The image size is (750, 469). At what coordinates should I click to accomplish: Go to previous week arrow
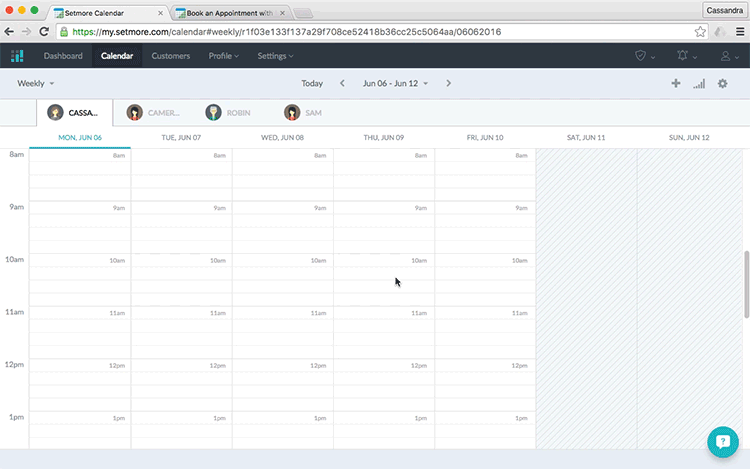coord(342,83)
